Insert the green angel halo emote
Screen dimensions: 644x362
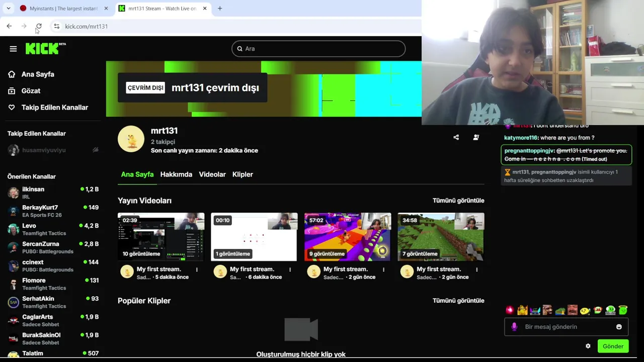(x=623, y=310)
